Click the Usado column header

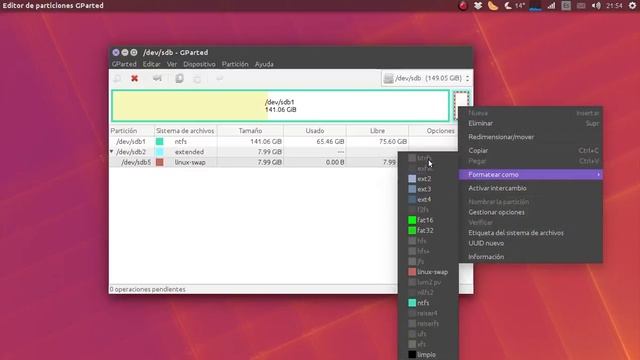click(x=315, y=131)
